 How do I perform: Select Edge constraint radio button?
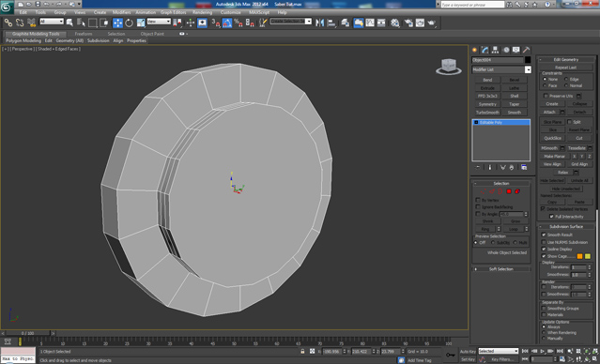566,79
